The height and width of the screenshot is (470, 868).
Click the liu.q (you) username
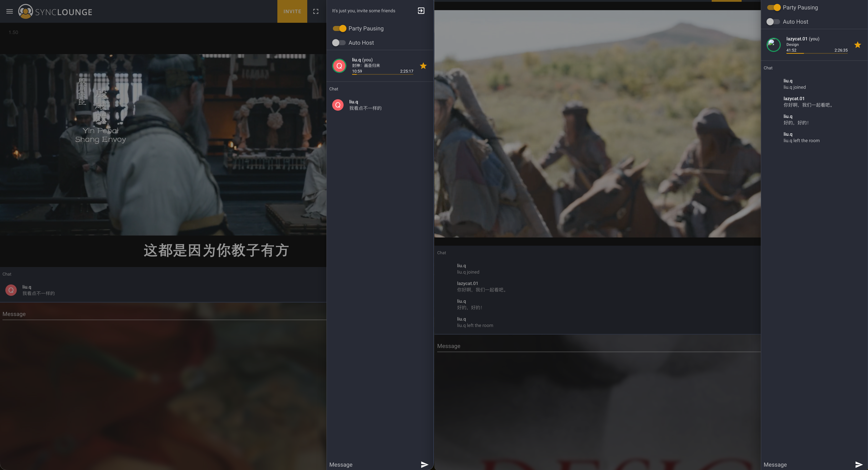pos(362,60)
